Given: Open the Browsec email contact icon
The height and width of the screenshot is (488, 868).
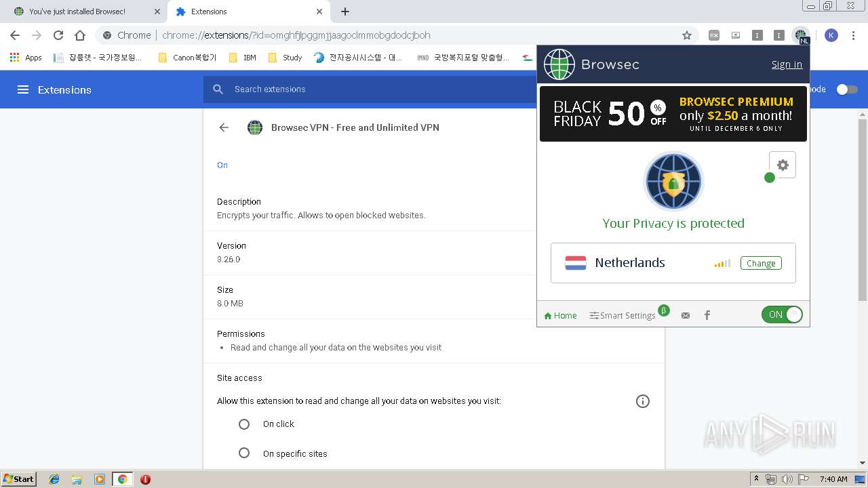Looking at the screenshot, I should 686,315.
